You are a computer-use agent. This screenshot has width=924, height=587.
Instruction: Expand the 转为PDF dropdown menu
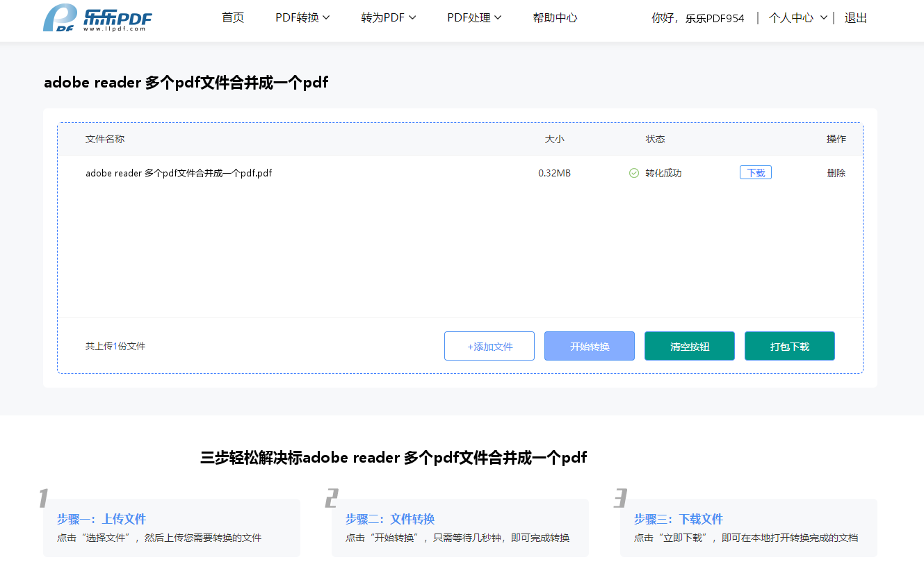[x=389, y=18]
